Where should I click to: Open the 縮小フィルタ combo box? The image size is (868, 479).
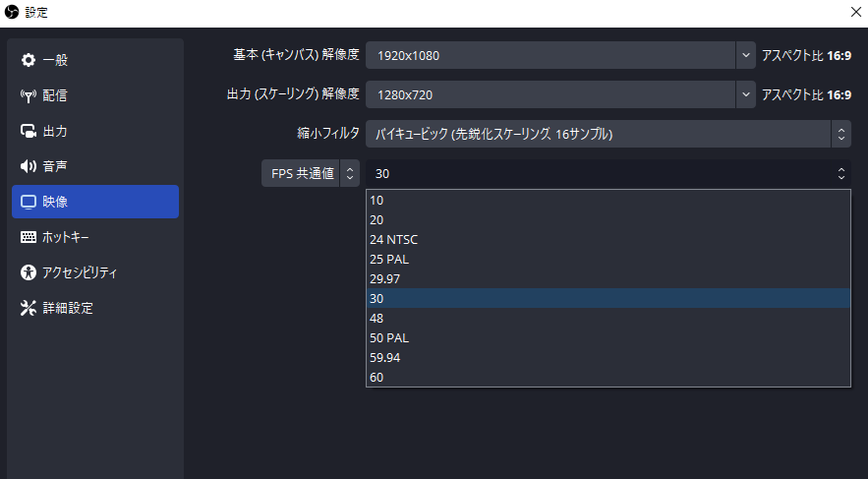(x=608, y=134)
